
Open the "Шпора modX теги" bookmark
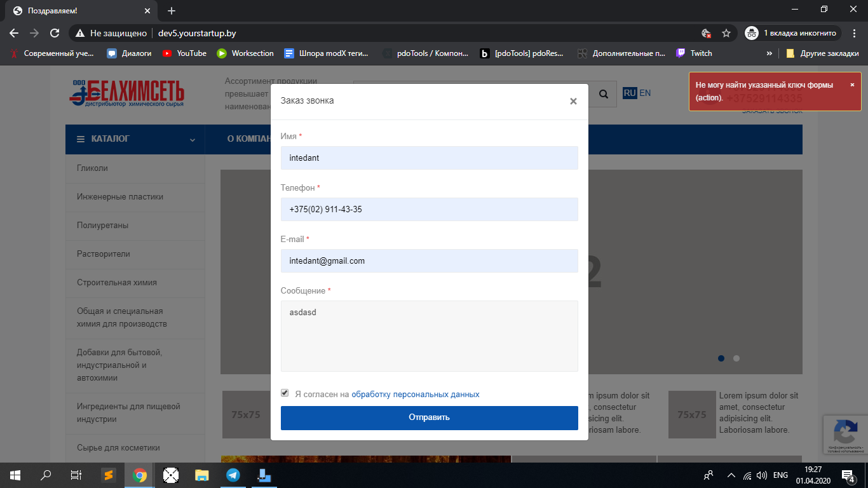click(327, 53)
